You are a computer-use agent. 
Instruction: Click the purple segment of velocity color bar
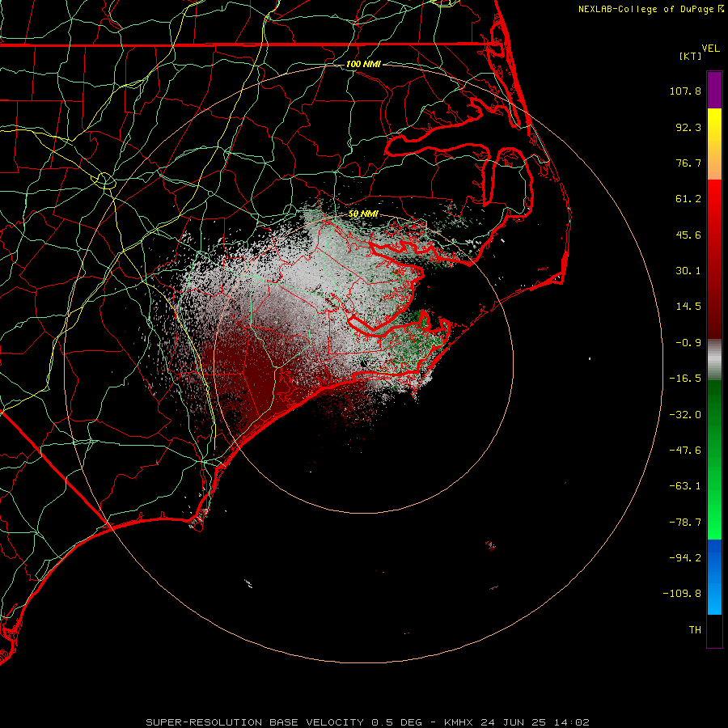(714, 91)
